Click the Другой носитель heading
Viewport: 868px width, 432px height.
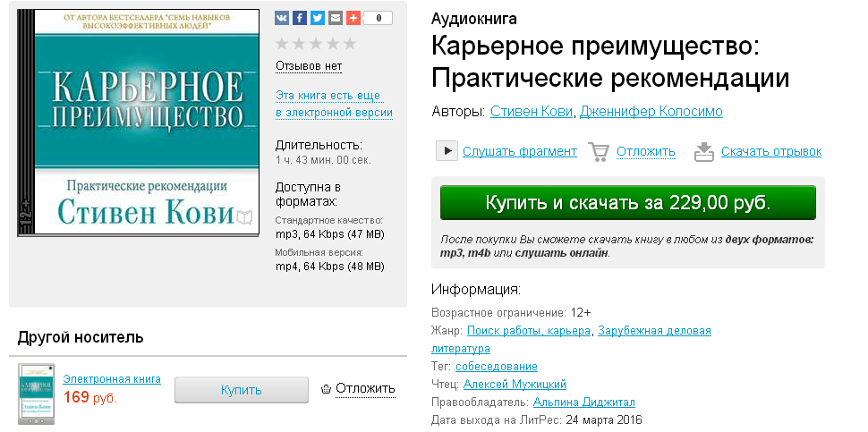81,337
